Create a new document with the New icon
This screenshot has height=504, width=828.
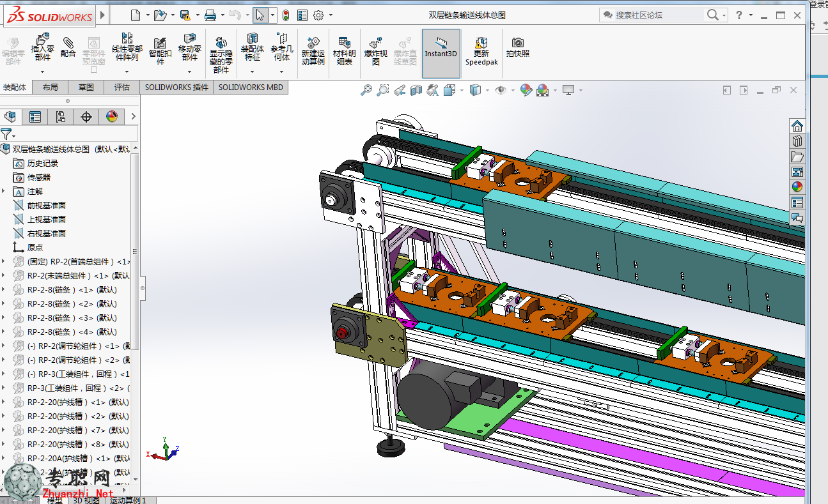(134, 15)
